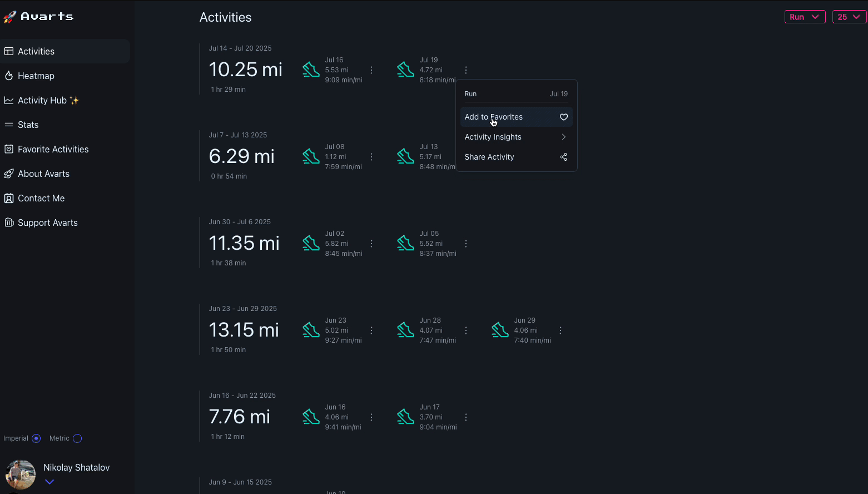
Task: Expand the Nikolay Shatalov profile chevron
Action: [49, 482]
